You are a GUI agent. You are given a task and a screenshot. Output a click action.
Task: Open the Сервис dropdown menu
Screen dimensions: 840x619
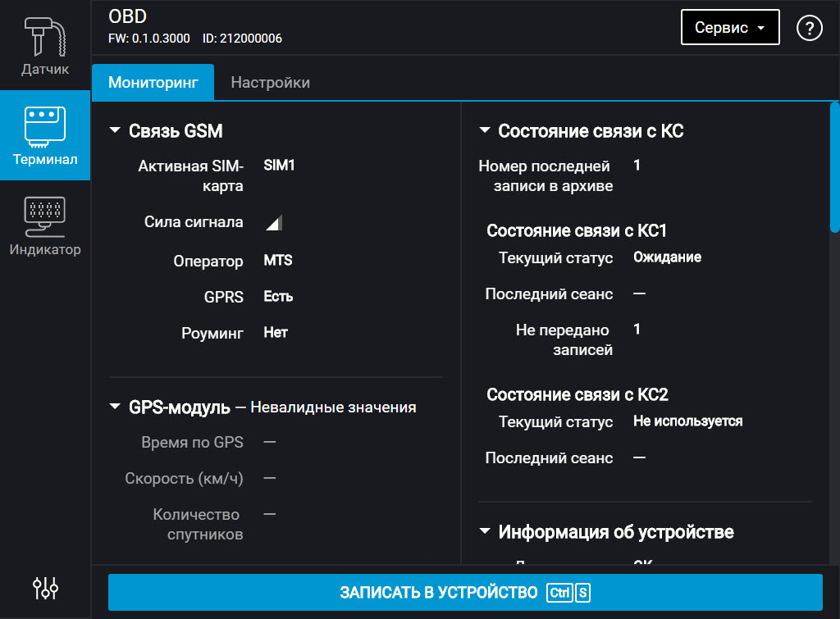click(x=730, y=27)
